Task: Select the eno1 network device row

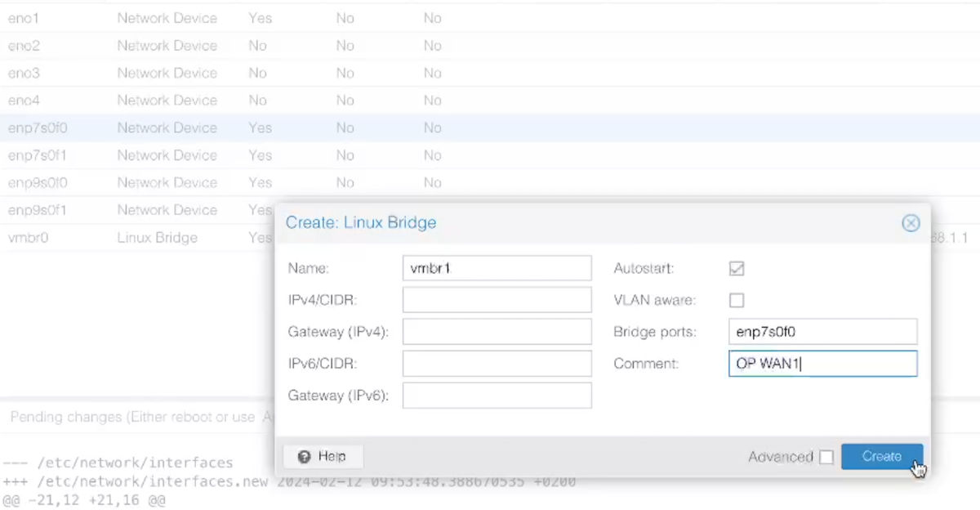Action: [x=122, y=18]
